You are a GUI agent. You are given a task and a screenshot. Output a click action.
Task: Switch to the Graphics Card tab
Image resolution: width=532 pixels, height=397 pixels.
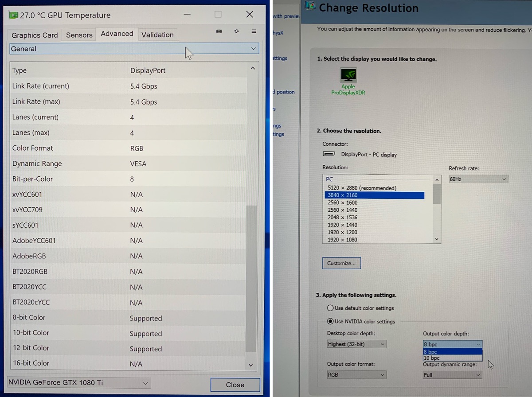[35, 35]
